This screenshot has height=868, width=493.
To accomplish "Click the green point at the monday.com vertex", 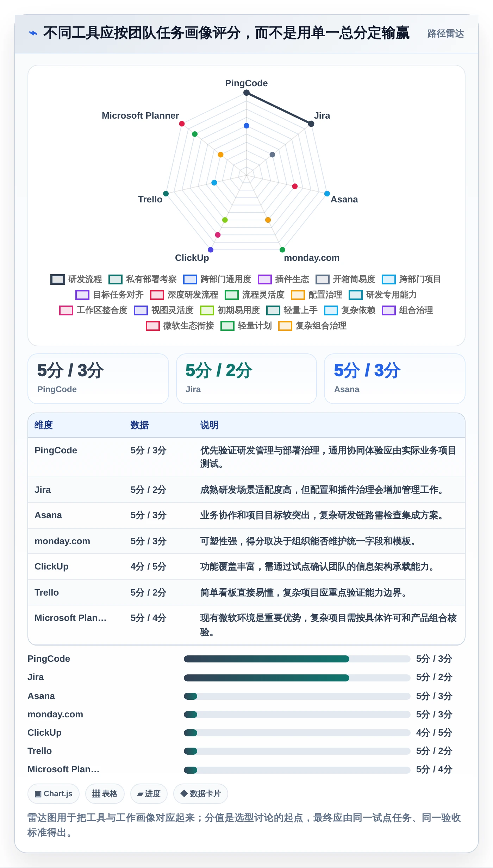I will pyautogui.click(x=282, y=250).
